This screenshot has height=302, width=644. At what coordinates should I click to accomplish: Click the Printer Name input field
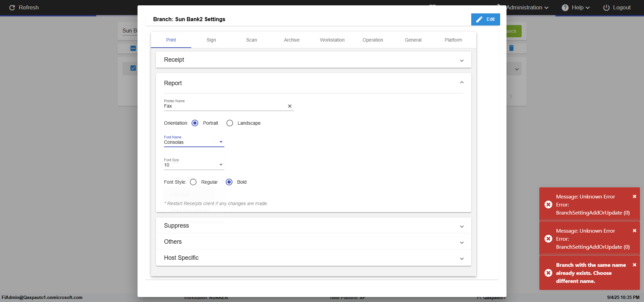(x=224, y=106)
